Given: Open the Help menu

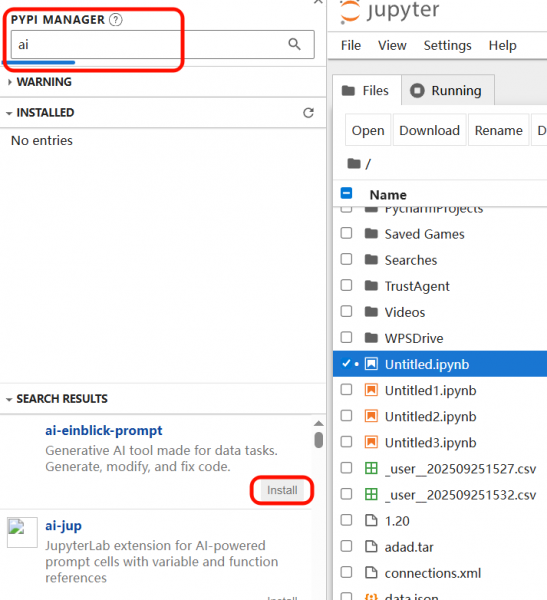Looking at the screenshot, I should 502,45.
